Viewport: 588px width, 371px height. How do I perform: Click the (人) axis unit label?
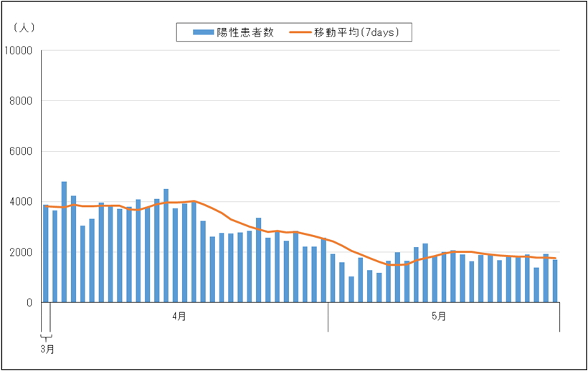[x=24, y=28]
